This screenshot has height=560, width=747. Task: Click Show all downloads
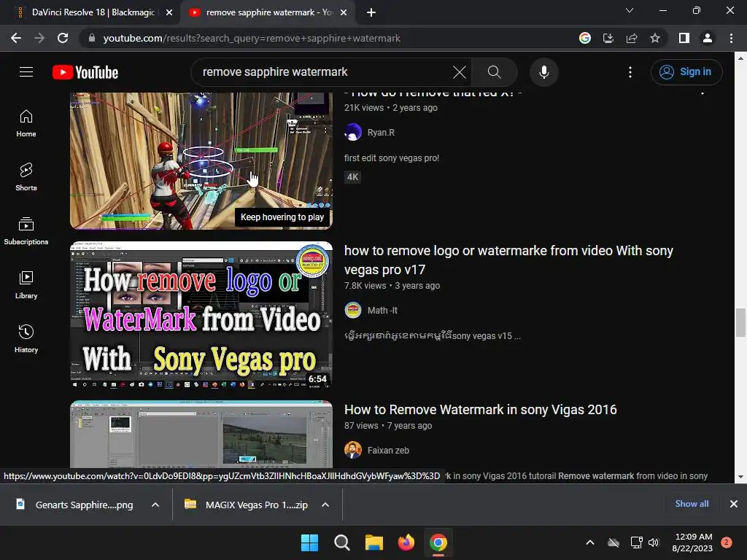click(x=692, y=504)
